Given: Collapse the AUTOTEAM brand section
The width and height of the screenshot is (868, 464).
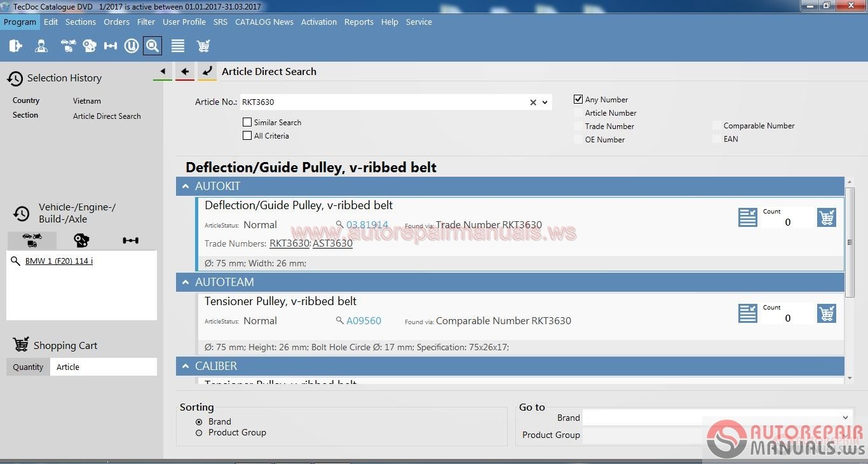Looking at the screenshot, I should pyautogui.click(x=186, y=282).
